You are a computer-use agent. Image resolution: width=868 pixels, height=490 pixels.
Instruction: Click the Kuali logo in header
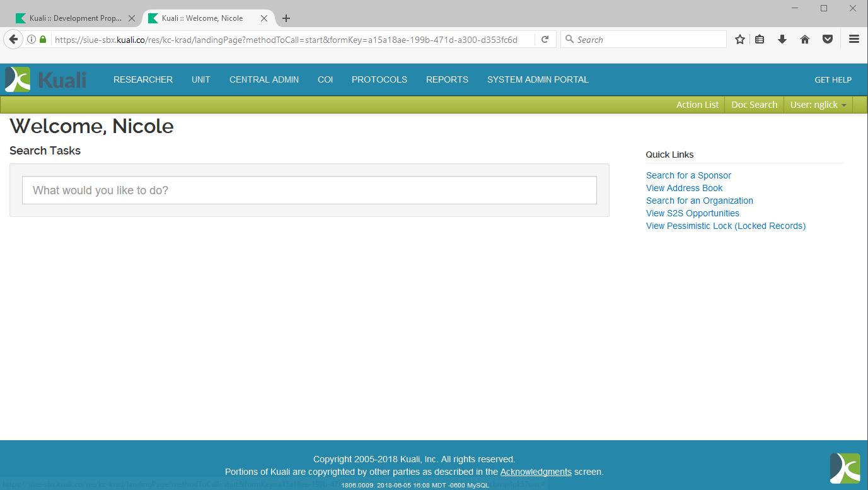[x=45, y=79]
